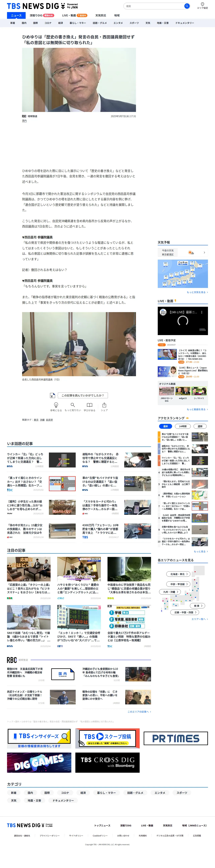Open the プライバシーポリシー footer link

click(49, 836)
